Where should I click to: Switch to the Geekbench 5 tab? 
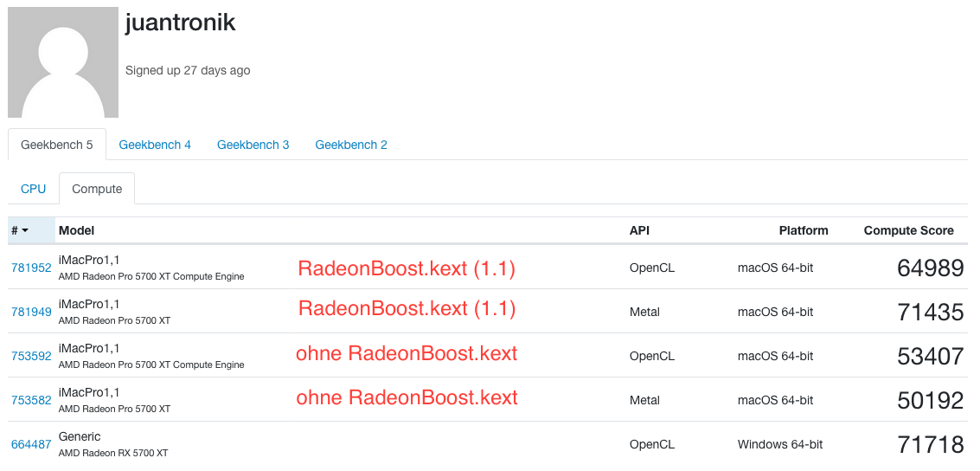coord(57,145)
